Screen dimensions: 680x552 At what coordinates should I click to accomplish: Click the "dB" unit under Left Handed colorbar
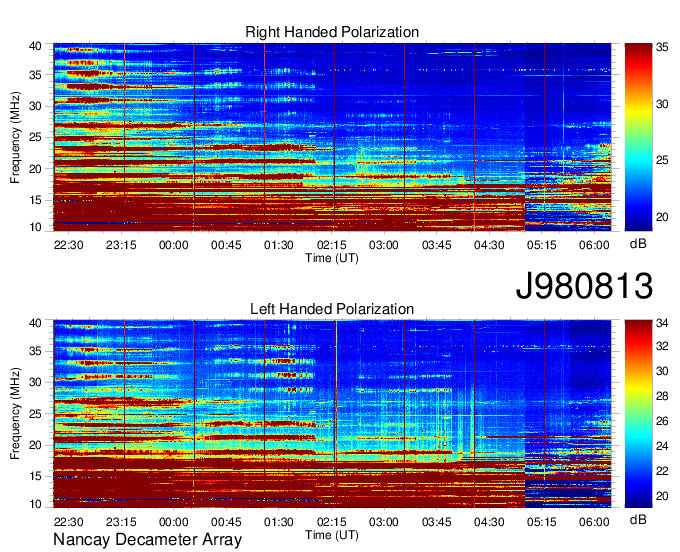coord(638,520)
